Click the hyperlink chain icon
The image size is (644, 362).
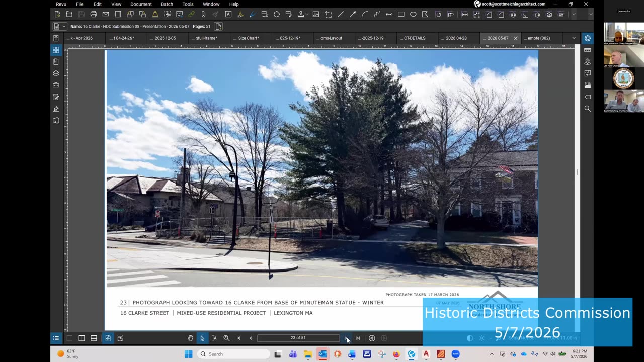pyautogui.click(x=191, y=15)
